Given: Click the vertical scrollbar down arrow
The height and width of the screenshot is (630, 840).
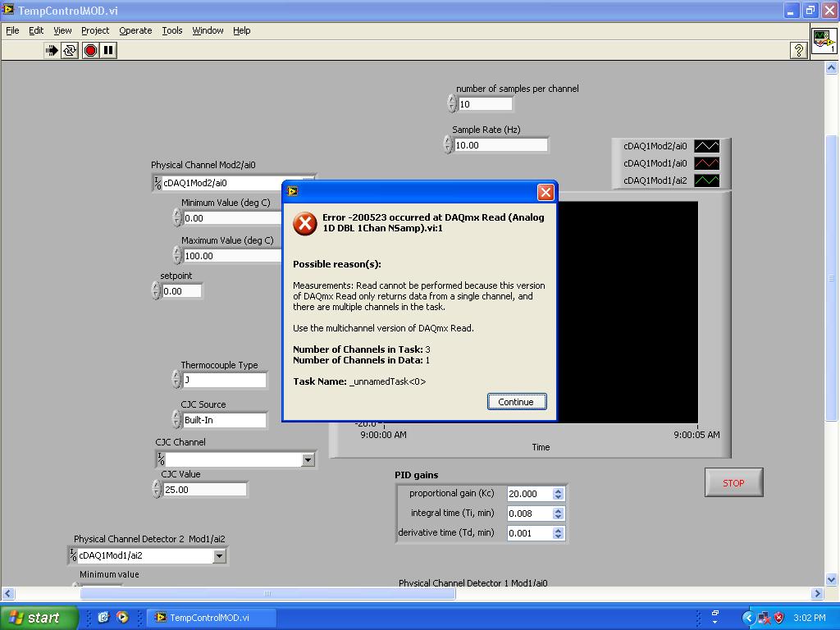Looking at the screenshot, I should pyautogui.click(x=832, y=579).
